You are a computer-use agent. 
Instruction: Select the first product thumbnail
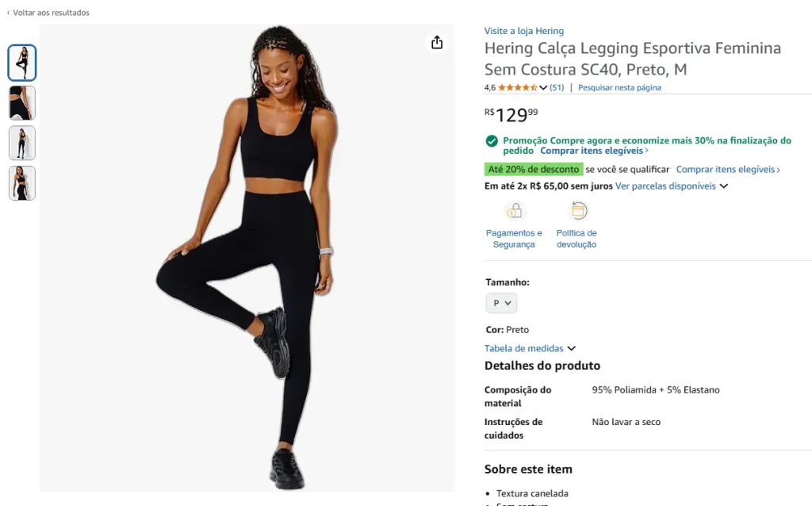point(22,63)
